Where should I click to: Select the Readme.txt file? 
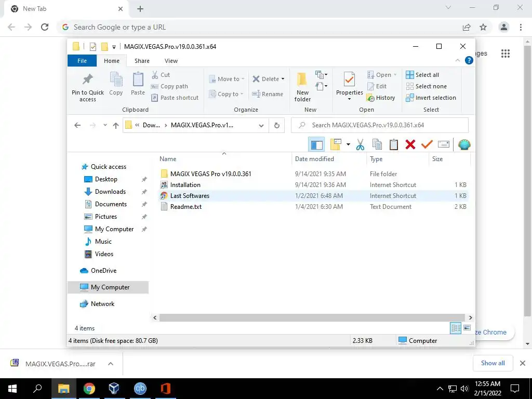click(x=185, y=207)
